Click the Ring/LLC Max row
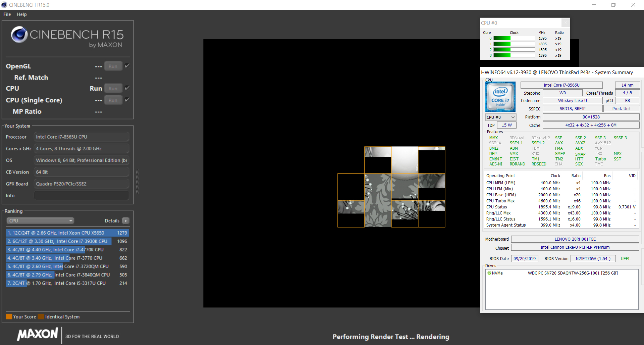The image size is (644, 345). tap(561, 213)
